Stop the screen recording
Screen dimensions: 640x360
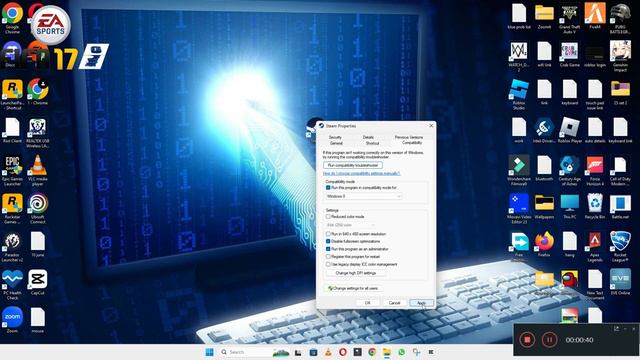527,340
